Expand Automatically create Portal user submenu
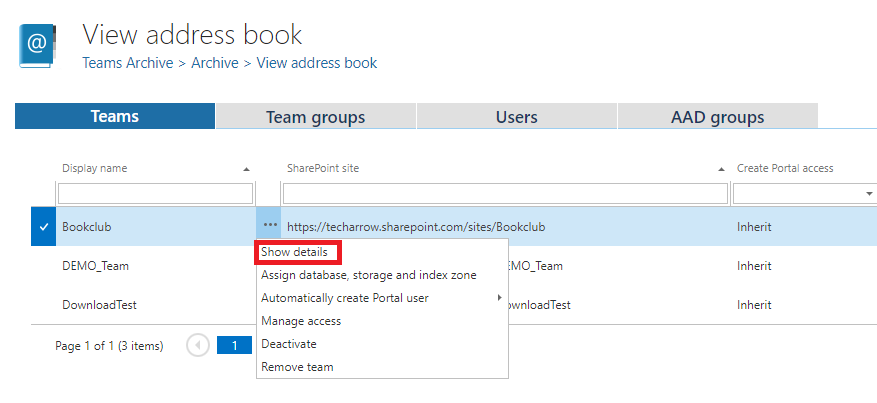Viewport: 877px width, 403px height. (x=499, y=298)
